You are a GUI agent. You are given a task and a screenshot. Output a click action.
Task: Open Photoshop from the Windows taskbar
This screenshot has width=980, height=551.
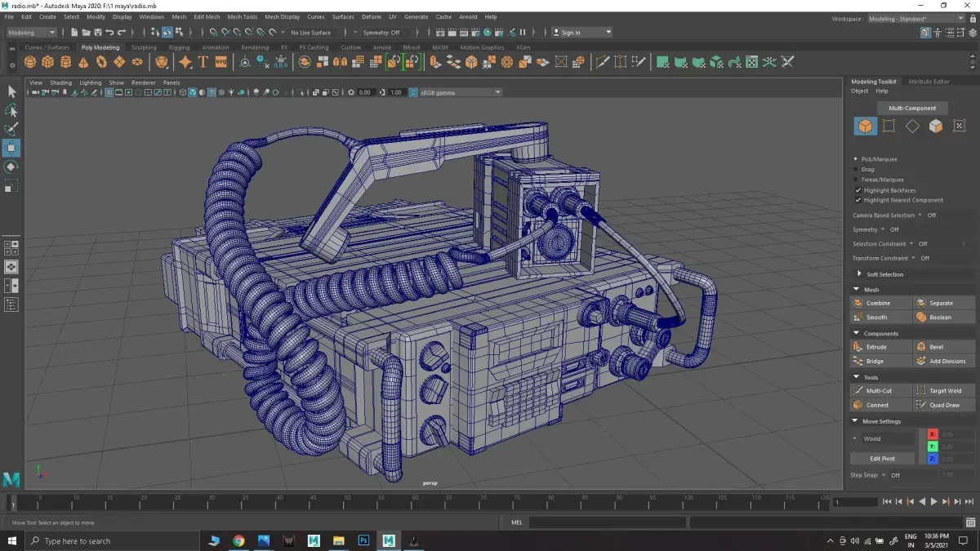pyautogui.click(x=363, y=540)
